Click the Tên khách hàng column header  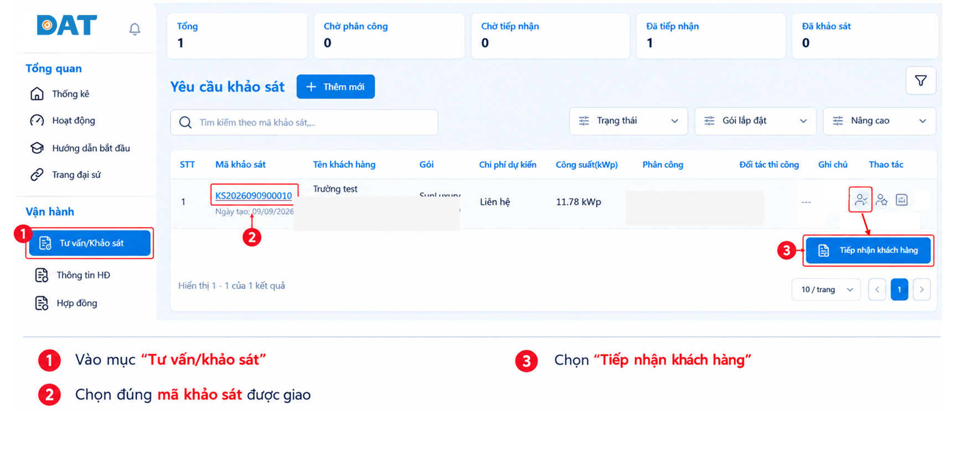pyautogui.click(x=344, y=164)
